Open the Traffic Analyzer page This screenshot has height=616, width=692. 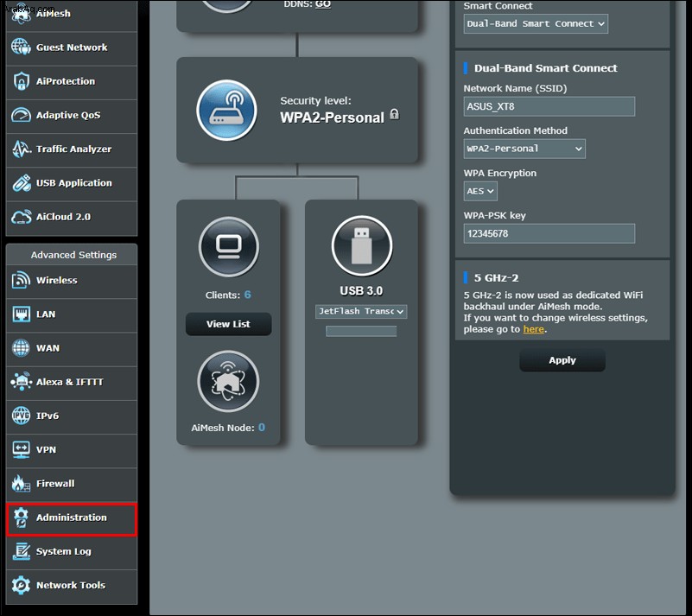click(72, 149)
